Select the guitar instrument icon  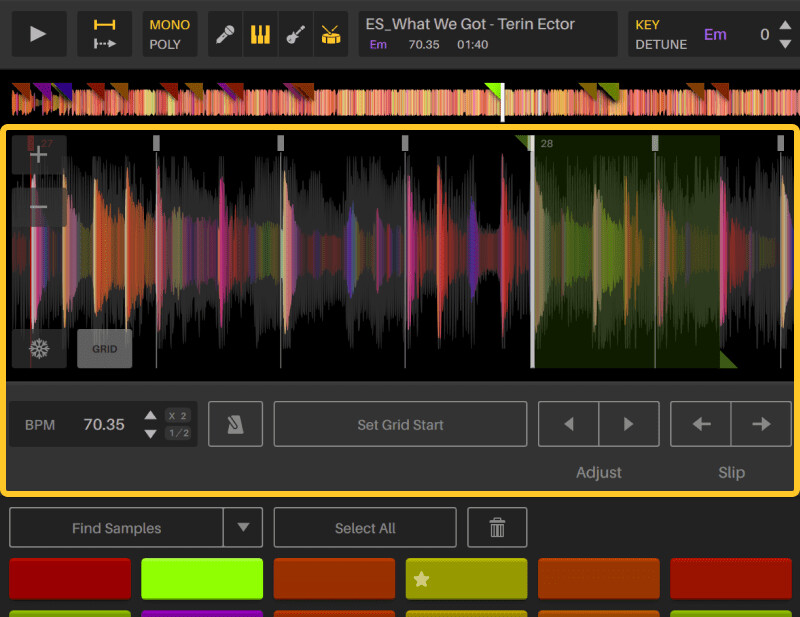pos(297,33)
